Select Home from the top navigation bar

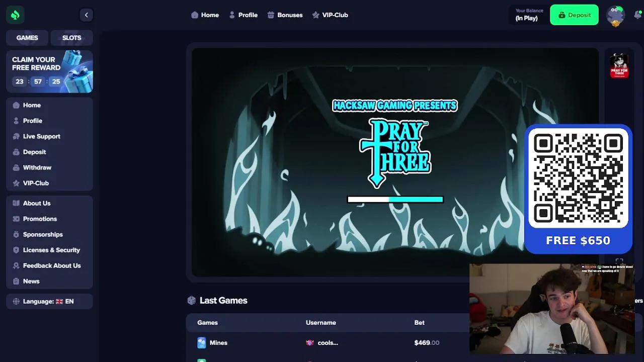click(x=205, y=15)
